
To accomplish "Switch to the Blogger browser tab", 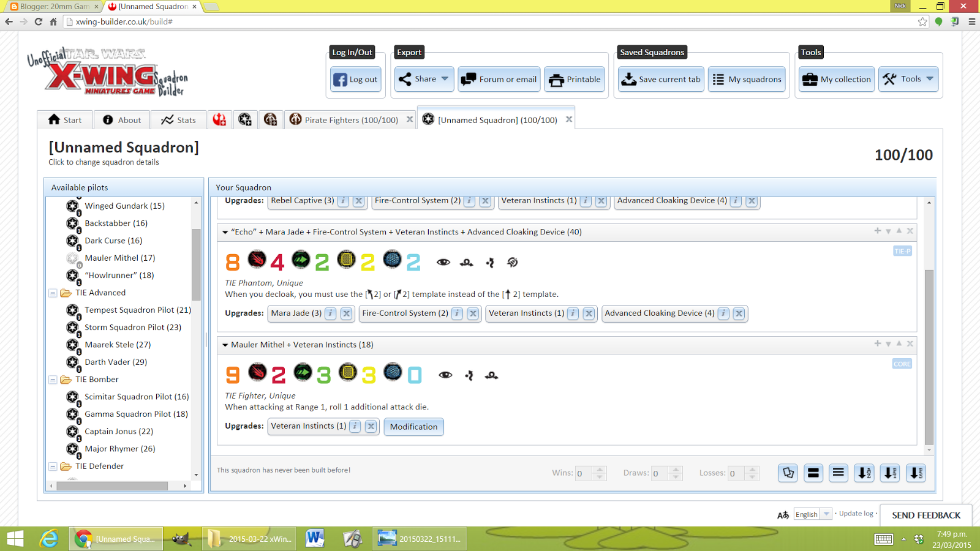I will point(54,7).
